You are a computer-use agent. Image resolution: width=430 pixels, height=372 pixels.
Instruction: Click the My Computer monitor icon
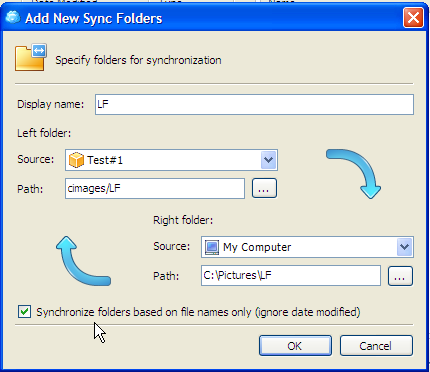pyautogui.click(x=212, y=247)
